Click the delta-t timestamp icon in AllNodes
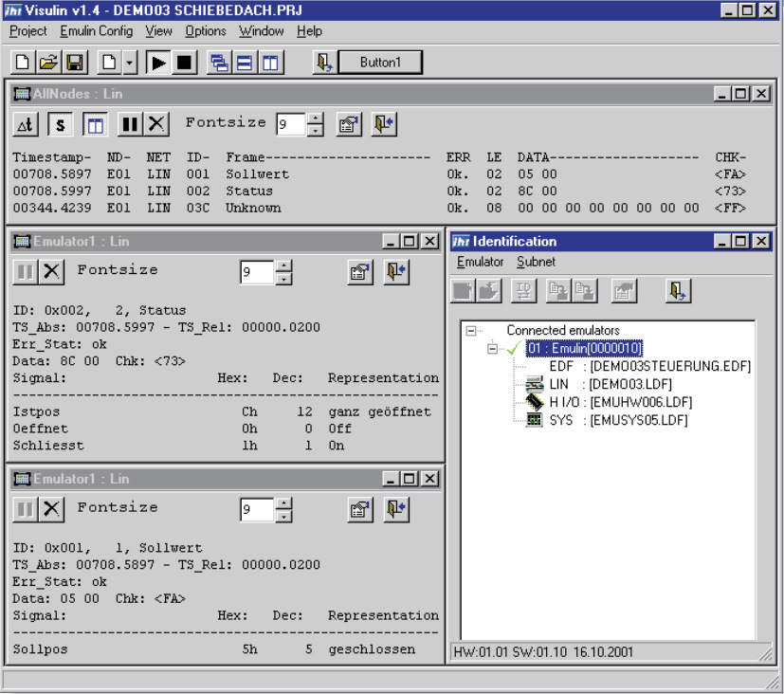 [x=26, y=124]
